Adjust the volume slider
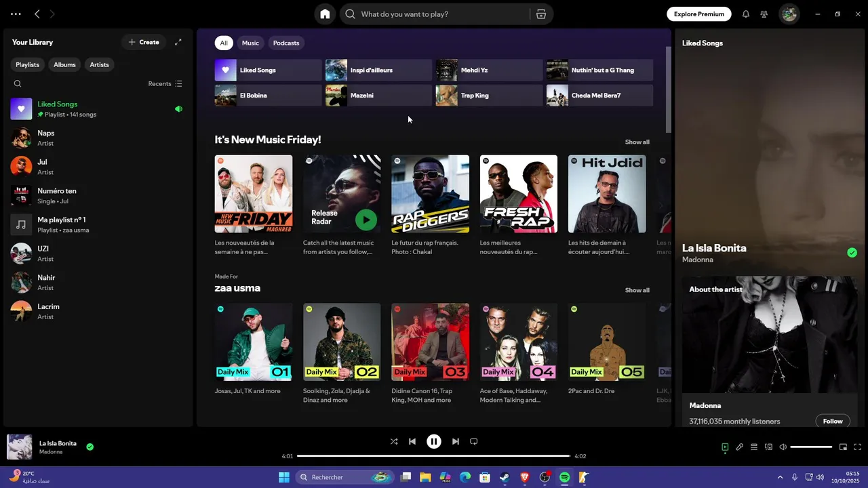 tap(811, 447)
